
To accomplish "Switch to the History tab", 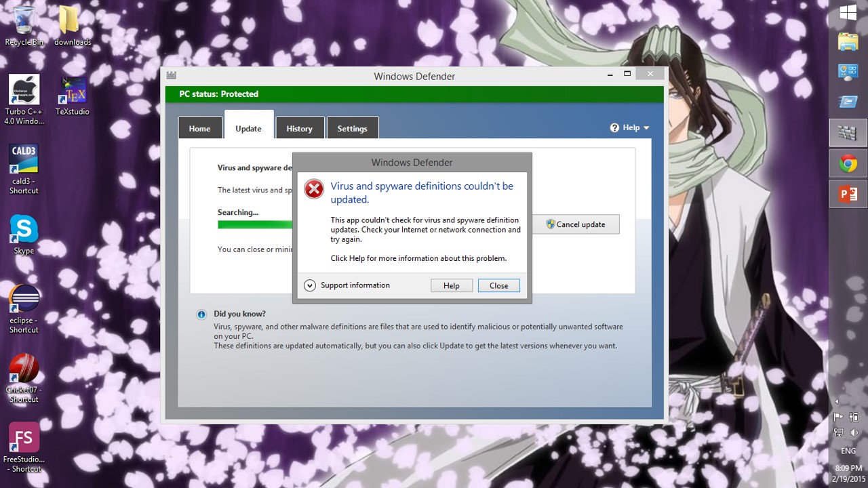I will pos(299,128).
